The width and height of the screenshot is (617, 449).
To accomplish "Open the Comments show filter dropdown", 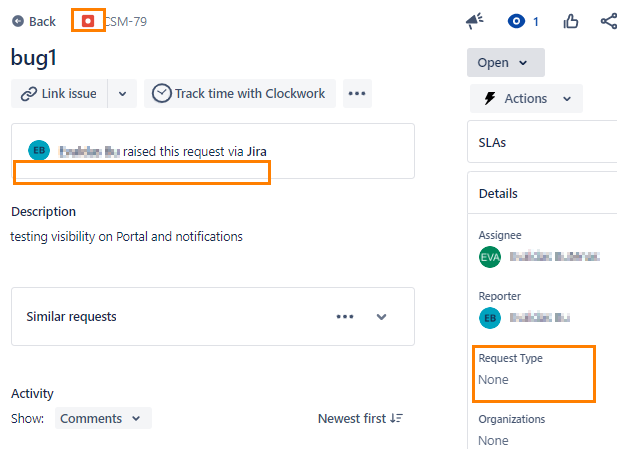I will point(103,418).
